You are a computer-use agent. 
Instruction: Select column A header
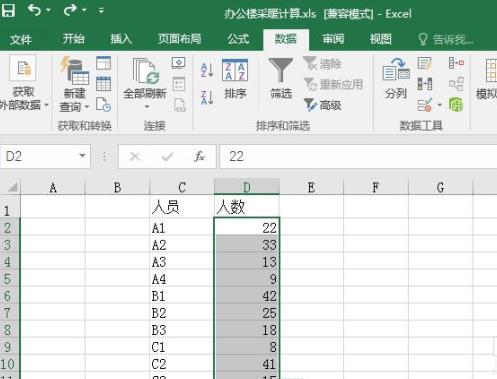(x=53, y=187)
